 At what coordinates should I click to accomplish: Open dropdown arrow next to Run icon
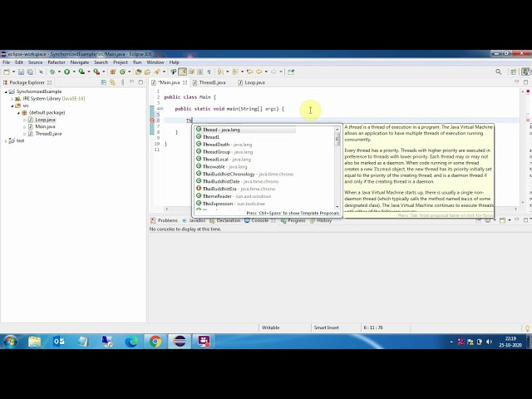coord(74,71)
